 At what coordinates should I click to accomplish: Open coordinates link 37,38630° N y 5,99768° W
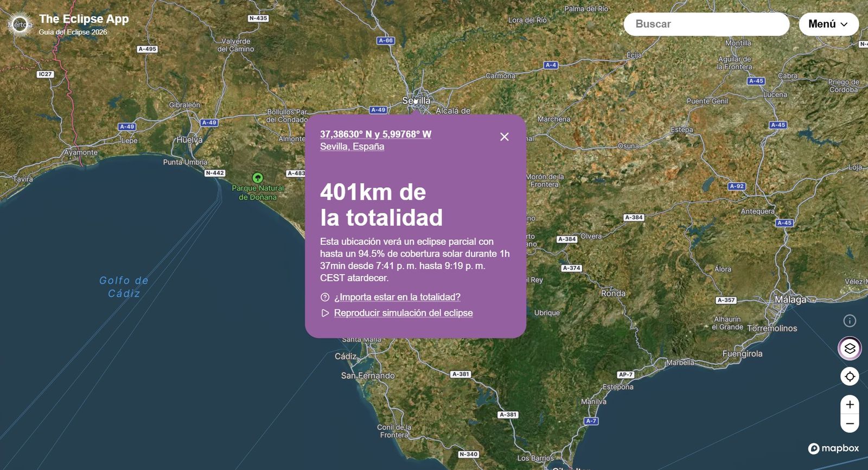[x=375, y=134]
